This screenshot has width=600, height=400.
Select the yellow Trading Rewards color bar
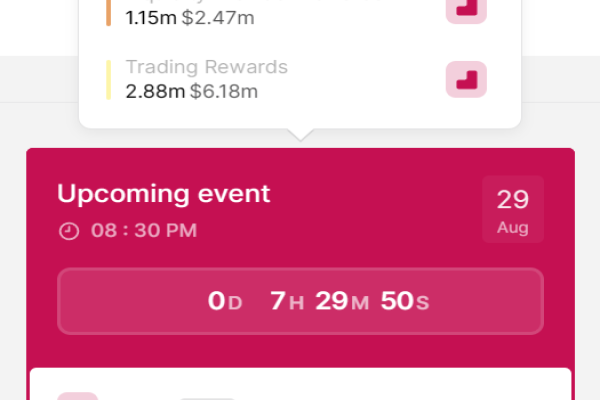(108, 80)
